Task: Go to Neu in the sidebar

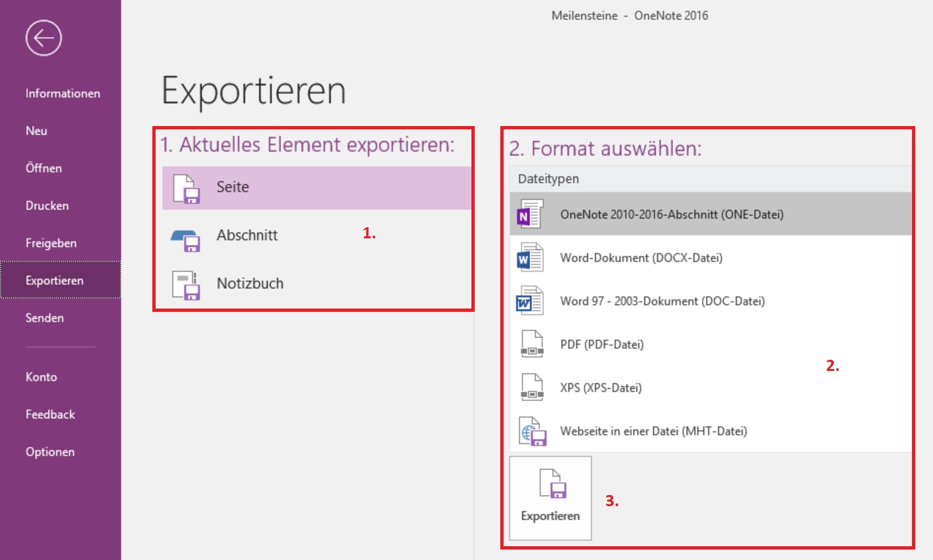Action: click(36, 131)
